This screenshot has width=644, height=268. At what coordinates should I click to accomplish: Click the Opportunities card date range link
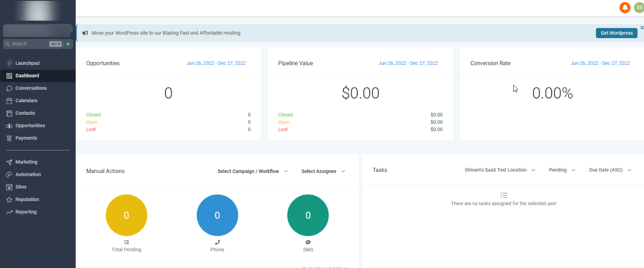(216, 63)
